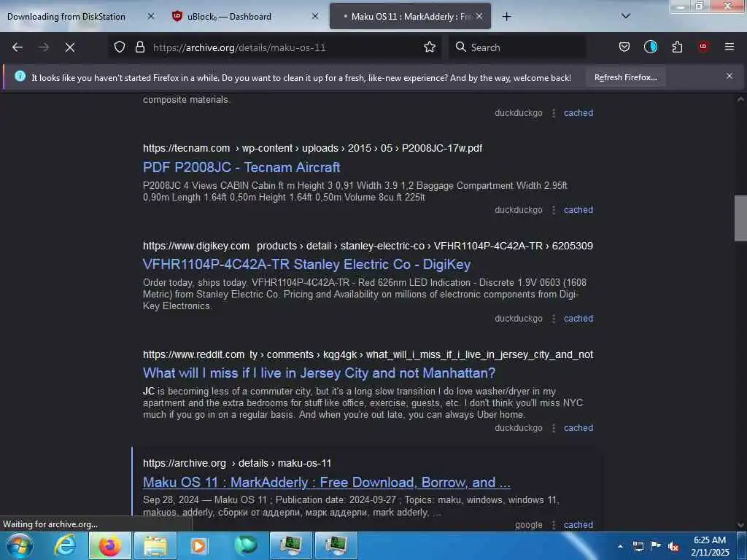The image size is (747, 560).
Task: Open Firefox hamburger application menu
Action: click(x=729, y=47)
